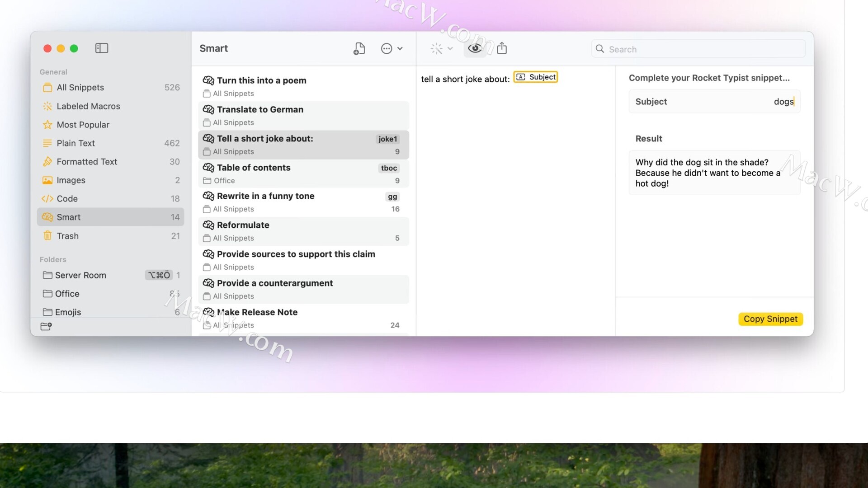Click the brain icon beside Provide a counterargument
Viewport: 868px width, 488px height.
pos(208,283)
